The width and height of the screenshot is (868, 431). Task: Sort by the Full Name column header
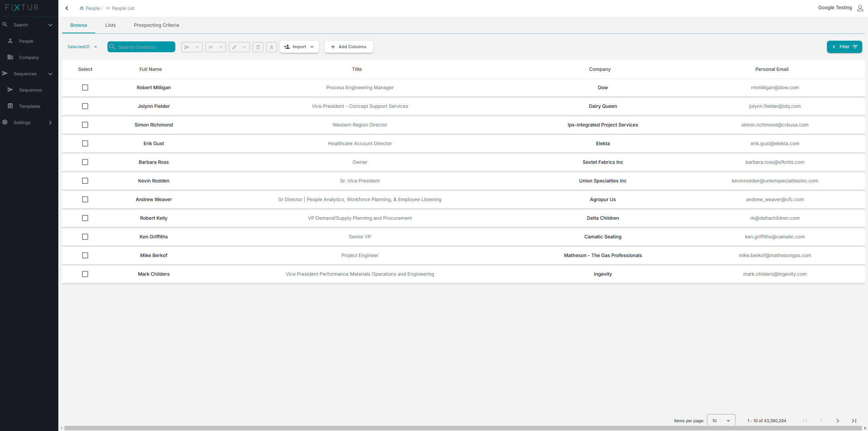point(151,69)
